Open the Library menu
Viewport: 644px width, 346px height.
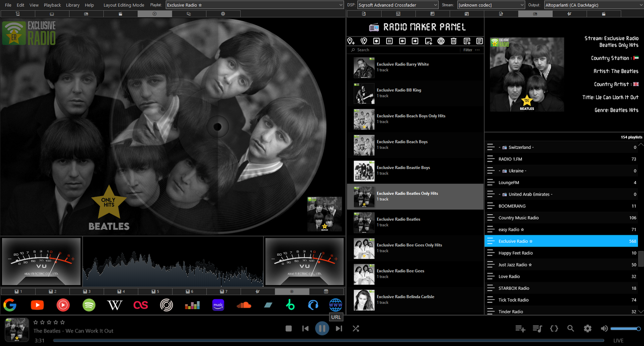click(73, 5)
